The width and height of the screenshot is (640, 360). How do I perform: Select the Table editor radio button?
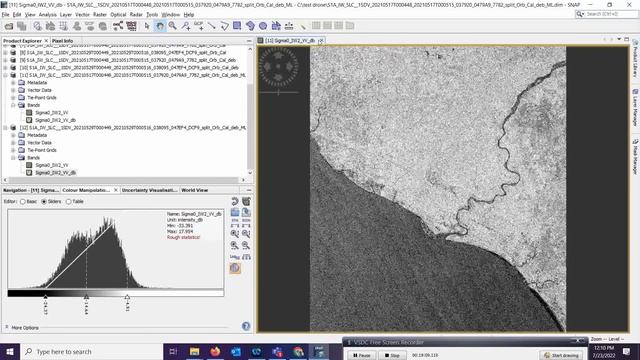(x=69, y=202)
